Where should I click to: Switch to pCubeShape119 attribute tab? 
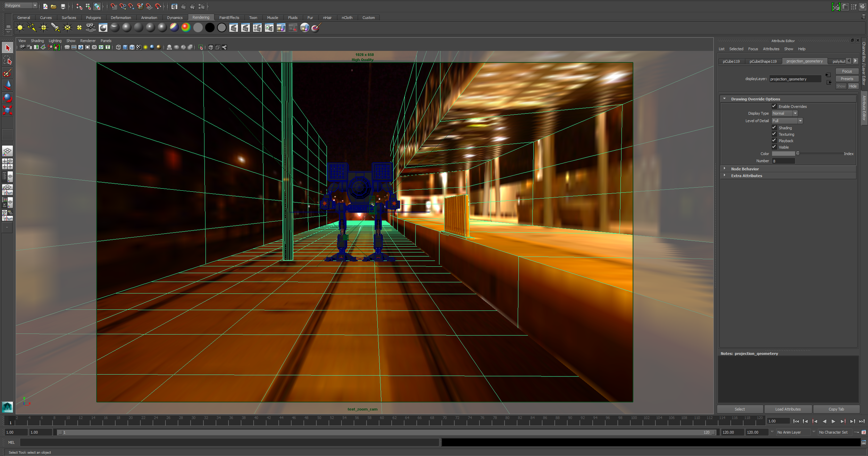click(x=763, y=61)
